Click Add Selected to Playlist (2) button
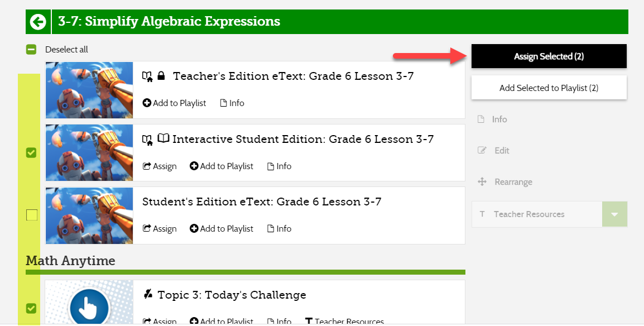The width and height of the screenshot is (644, 326). coord(549,88)
